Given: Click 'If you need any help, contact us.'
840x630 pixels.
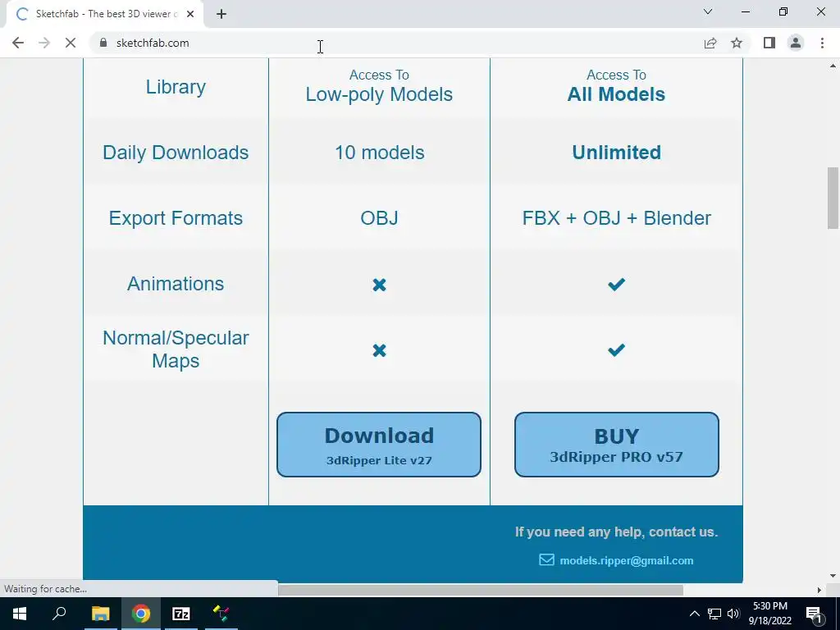Looking at the screenshot, I should click(616, 532).
